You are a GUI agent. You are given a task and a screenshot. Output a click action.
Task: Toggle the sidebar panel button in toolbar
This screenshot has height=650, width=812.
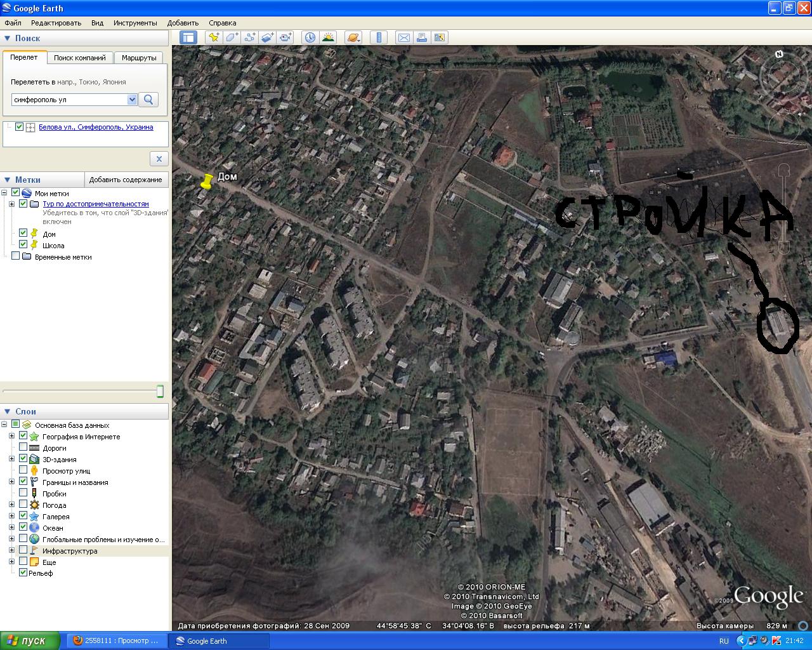188,37
